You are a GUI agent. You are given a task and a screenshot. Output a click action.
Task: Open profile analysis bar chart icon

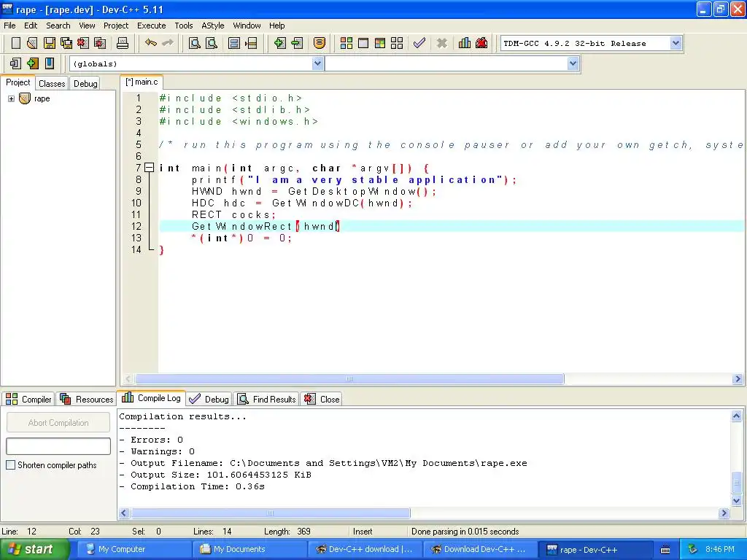465,43
